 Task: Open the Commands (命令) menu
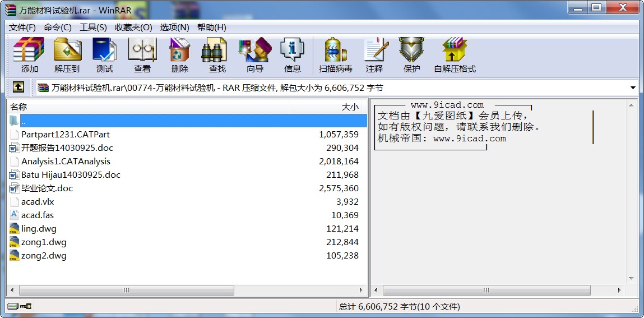click(x=58, y=27)
